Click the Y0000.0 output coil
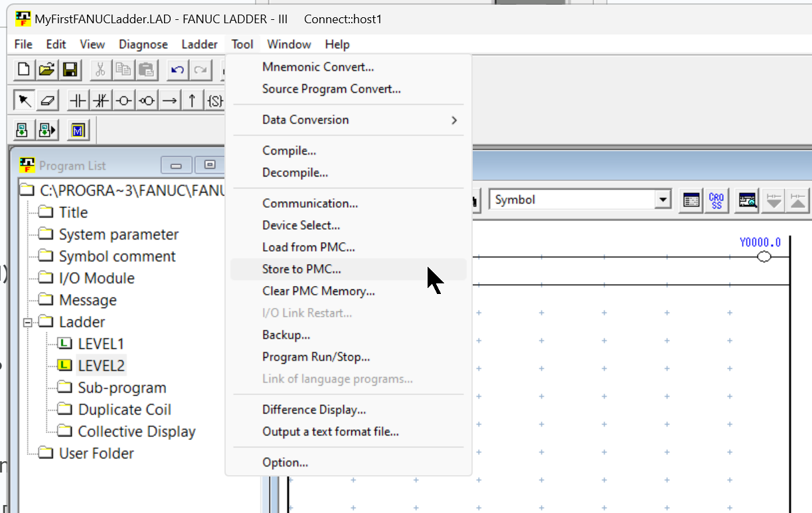812x513 pixels. 764,257
